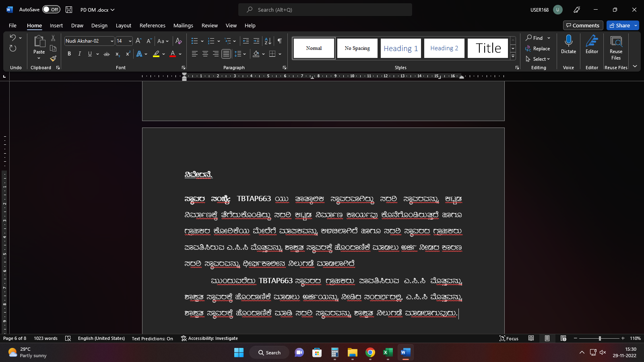
Task: Toggle justify alignment
Action: point(226,54)
